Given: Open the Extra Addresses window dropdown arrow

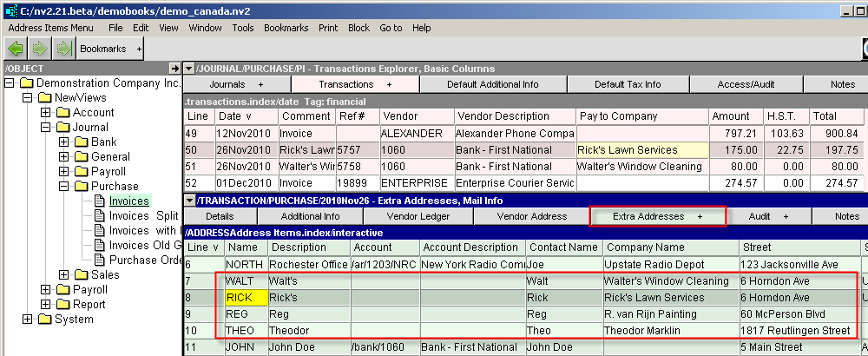Looking at the screenshot, I should (188, 201).
